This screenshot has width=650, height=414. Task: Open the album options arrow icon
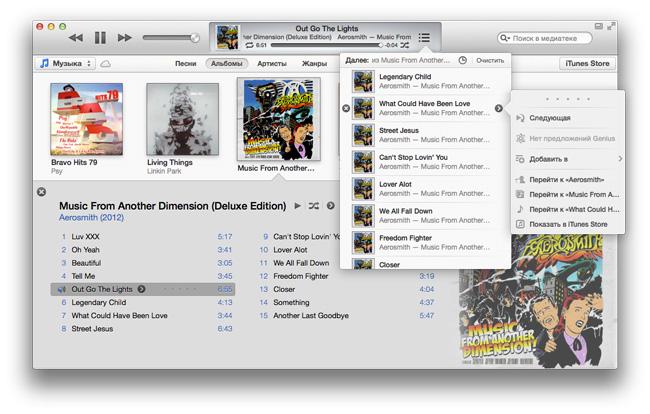click(330, 206)
